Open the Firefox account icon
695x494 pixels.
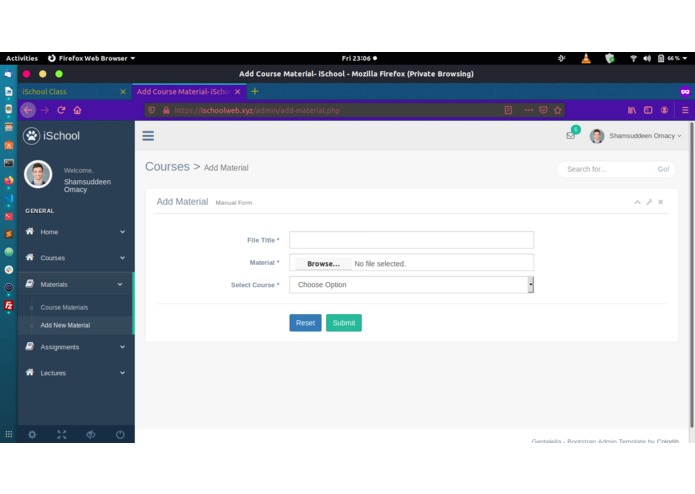click(x=664, y=110)
